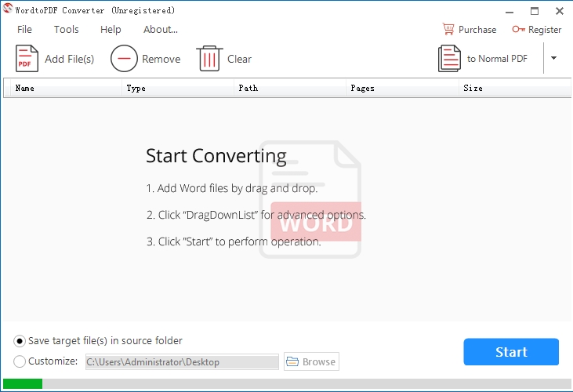Click the Start conversion button
The height and width of the screenshot is (392, 573).
pyautogui.click(x=511, y=352)
